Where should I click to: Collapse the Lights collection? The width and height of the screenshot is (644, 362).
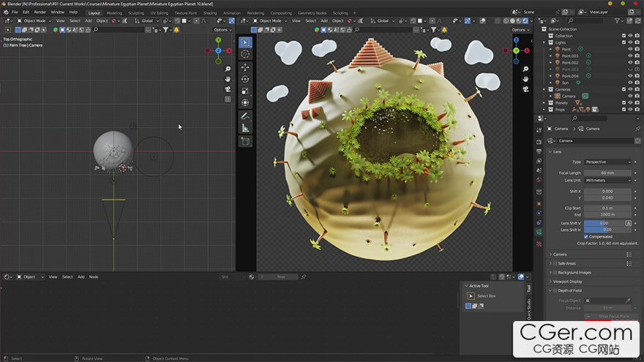click(544, 42)
